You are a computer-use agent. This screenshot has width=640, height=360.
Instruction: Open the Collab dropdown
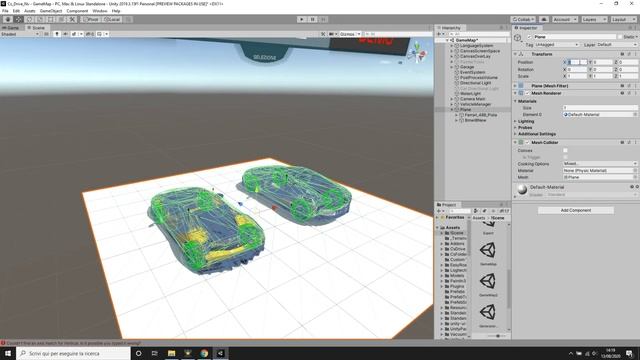point(523,19)
